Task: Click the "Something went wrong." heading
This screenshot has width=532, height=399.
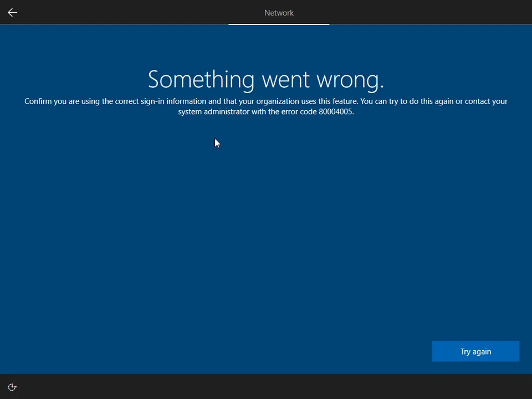Action: click(x=266, y=79)
